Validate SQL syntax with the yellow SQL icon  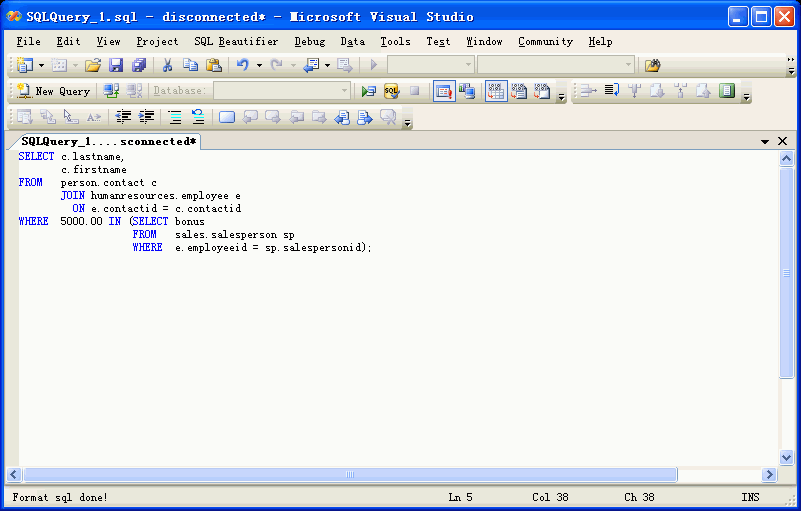point(391,91)
